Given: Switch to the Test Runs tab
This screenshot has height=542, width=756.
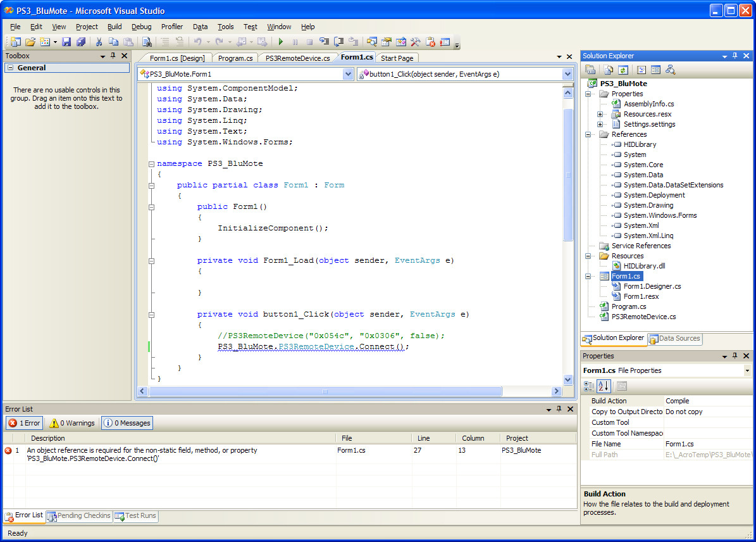Looking at the screenshot, I should [x=136, y=516].
